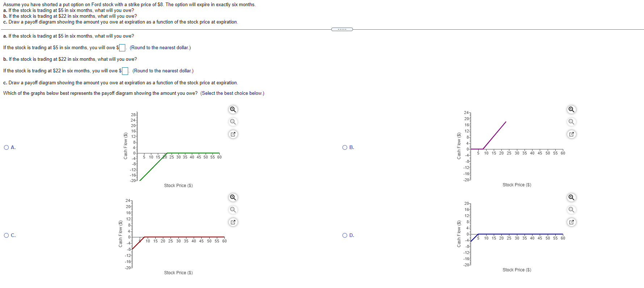
Task: Zoom out on graph C
Action: click(233, 209)
